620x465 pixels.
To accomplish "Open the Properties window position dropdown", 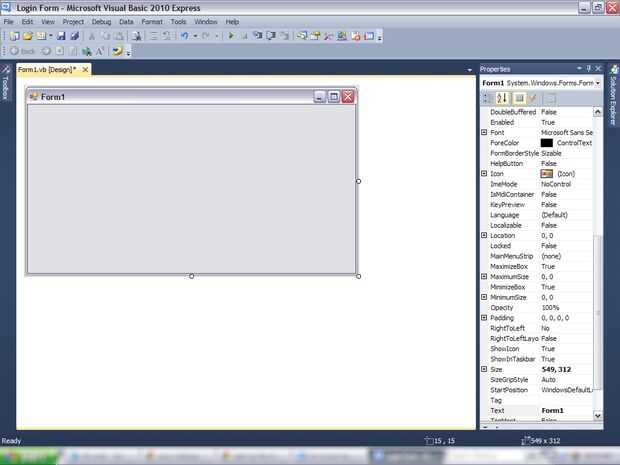I will pos(579,69).
